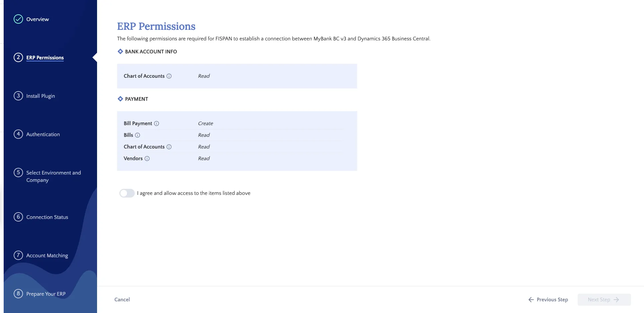The image size is (644, 313).
Task: Click the Overview completed checkmark icon
Action: [18, 19]
